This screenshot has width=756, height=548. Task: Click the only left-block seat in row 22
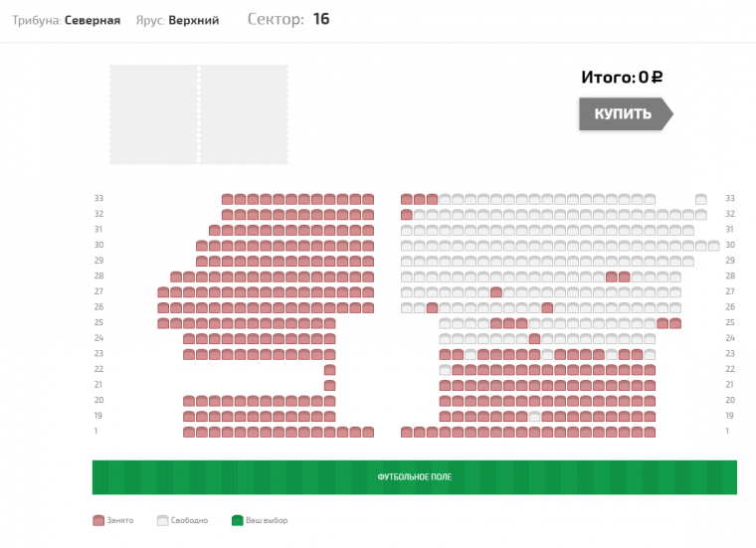(329, 369)
